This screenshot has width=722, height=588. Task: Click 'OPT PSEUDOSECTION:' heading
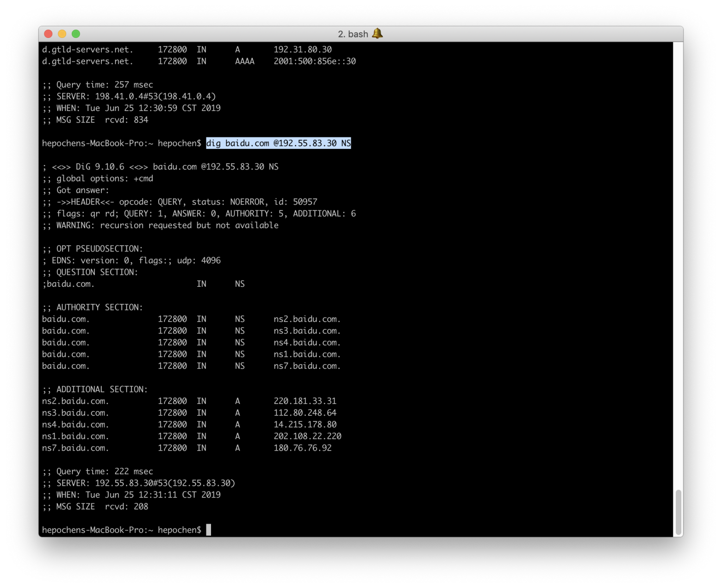coord(93,249)
